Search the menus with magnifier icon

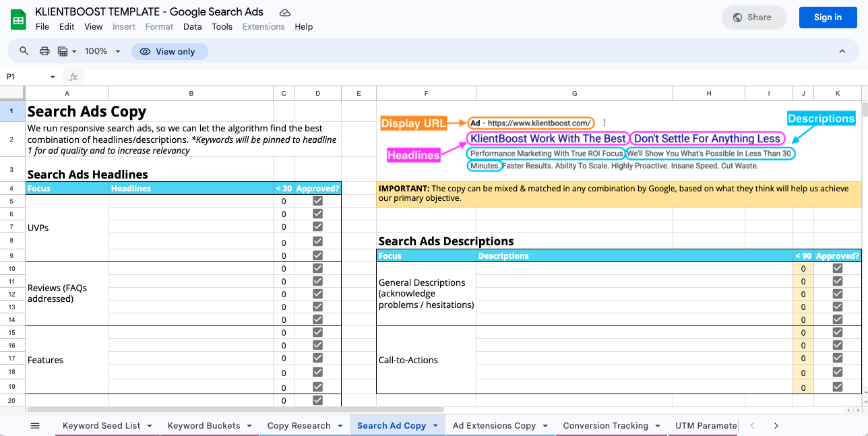click(x=24, y=51)
